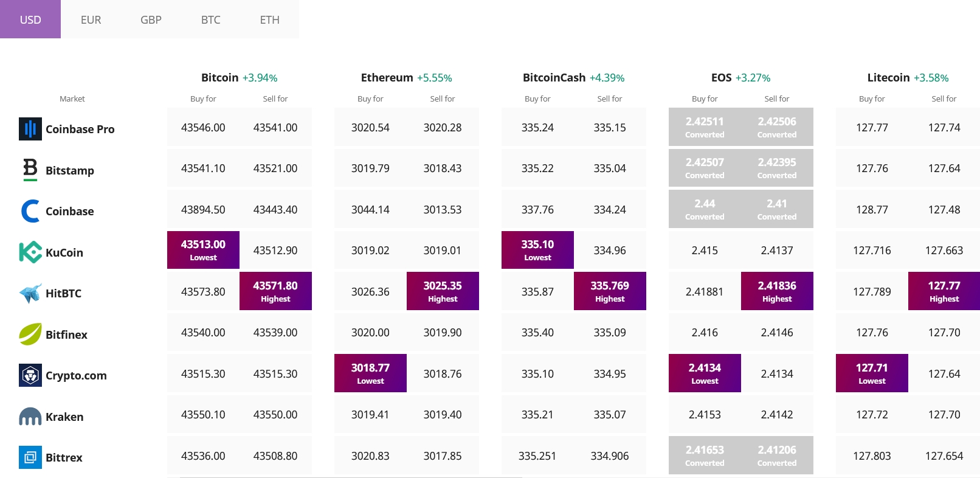
Task: Open the KuCoin market link
Action: click(x=64, y=252)
